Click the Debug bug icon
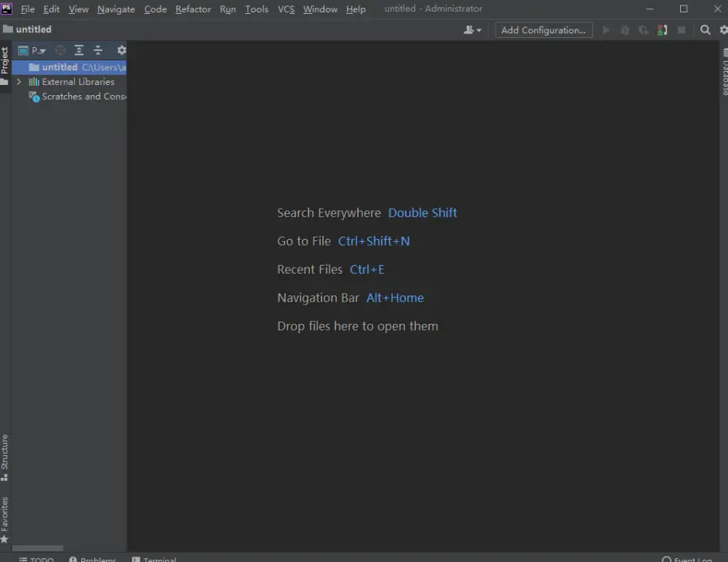The height and width of the screenshot is (562, 728). click(x=625, y=29)
